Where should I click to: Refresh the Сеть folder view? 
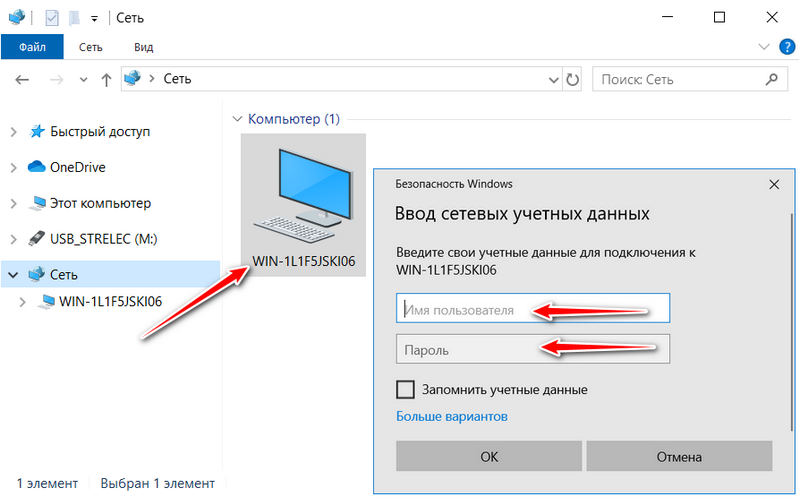[x=572, y=80]
